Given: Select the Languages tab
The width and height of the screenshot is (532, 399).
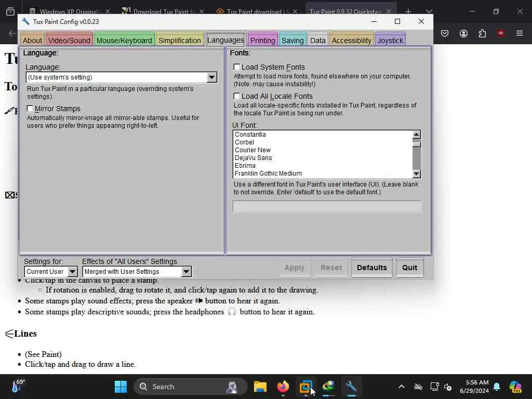Looking at the screenshot, I should point(225,39).
